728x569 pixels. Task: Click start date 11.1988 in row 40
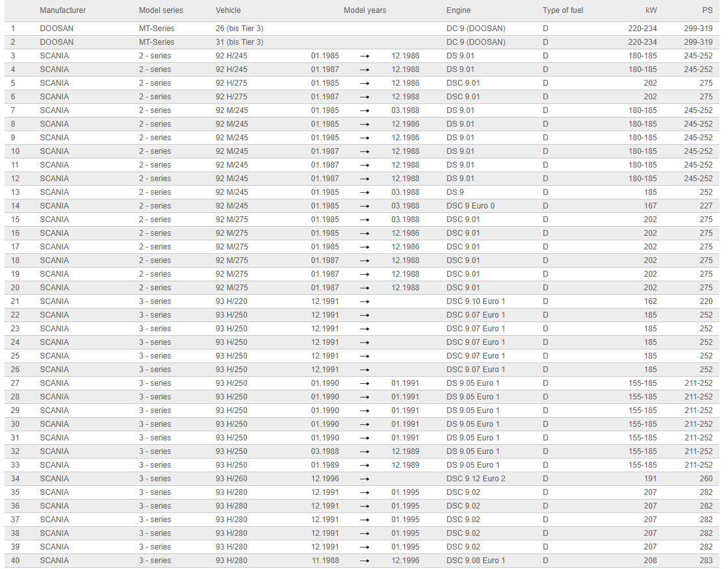(x=325, y=560)
